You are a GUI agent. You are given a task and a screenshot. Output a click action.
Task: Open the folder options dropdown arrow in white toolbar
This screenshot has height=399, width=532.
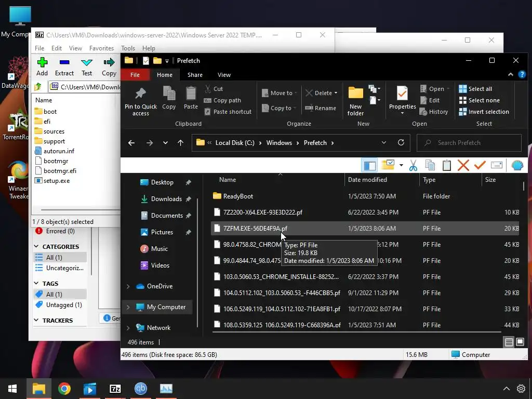[x=401, y=165]
